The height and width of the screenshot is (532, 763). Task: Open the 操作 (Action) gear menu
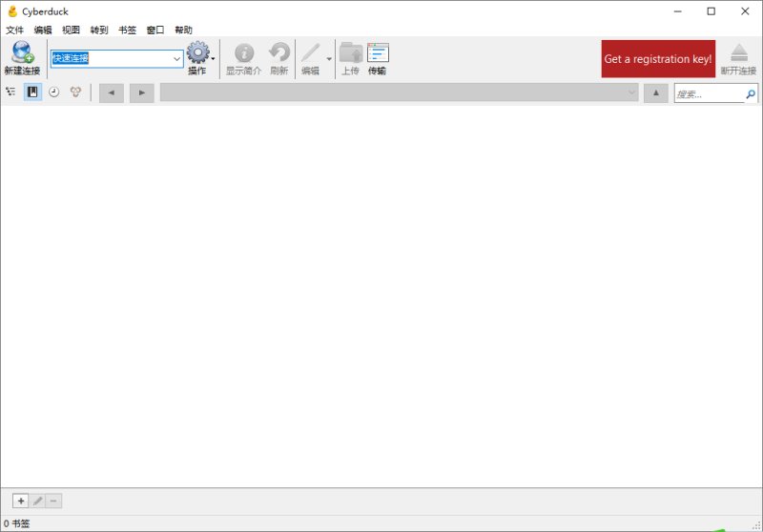coord(198,52)
